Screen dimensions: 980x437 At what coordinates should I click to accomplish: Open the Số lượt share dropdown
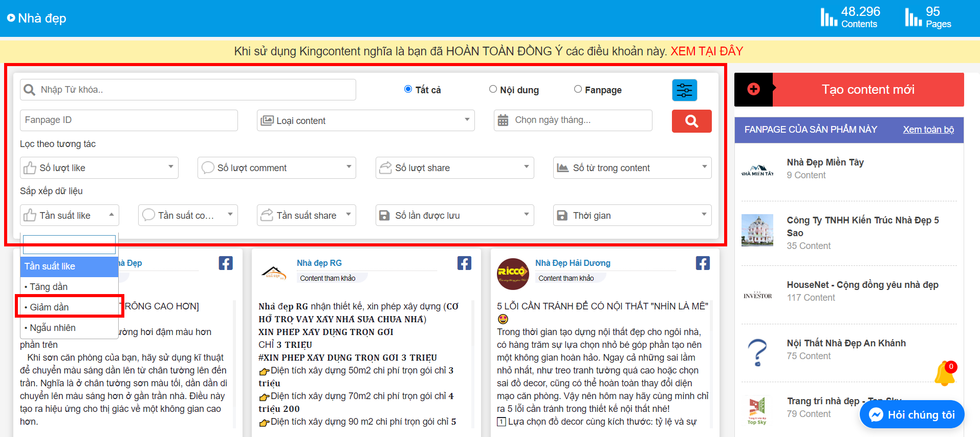point(454,168)
